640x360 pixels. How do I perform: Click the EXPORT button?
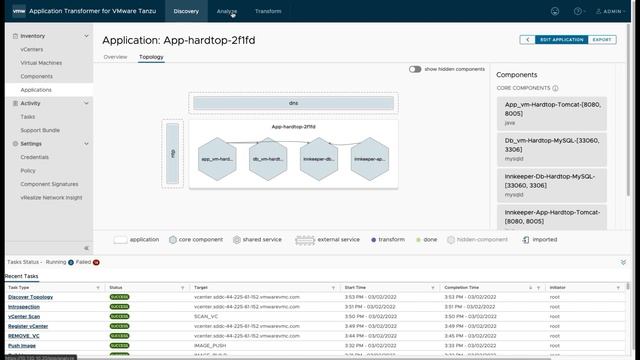[602, 40]
